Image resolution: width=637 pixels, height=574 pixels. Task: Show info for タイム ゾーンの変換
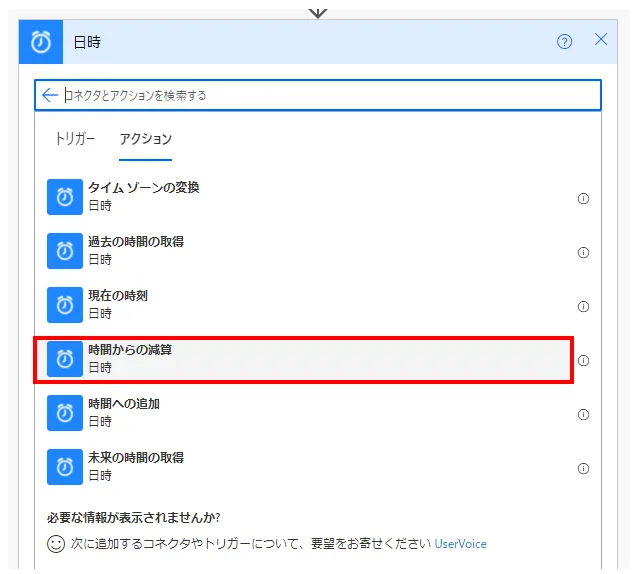583,198
